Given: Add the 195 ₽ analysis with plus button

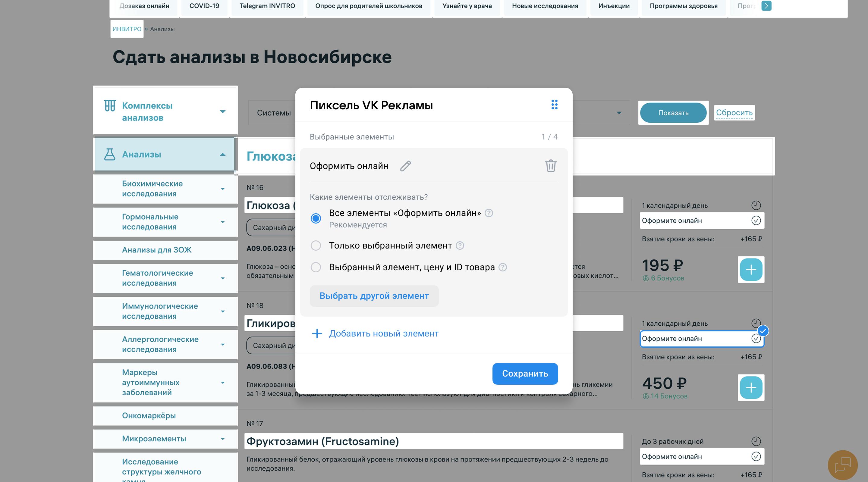Looking at the screenshot, I should point(751,269).
